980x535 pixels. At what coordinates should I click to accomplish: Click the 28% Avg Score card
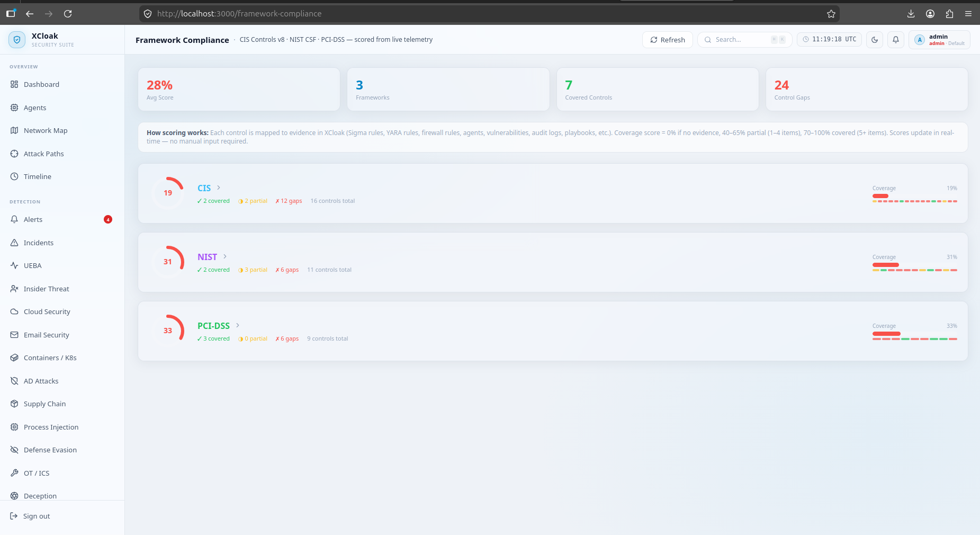[x=239, y=89]
